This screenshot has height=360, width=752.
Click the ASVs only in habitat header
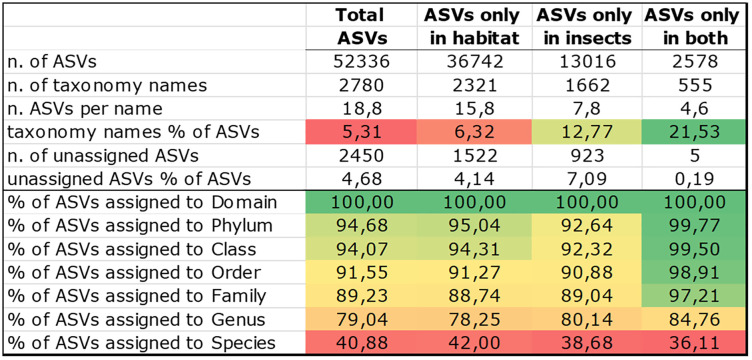point(474,26)
